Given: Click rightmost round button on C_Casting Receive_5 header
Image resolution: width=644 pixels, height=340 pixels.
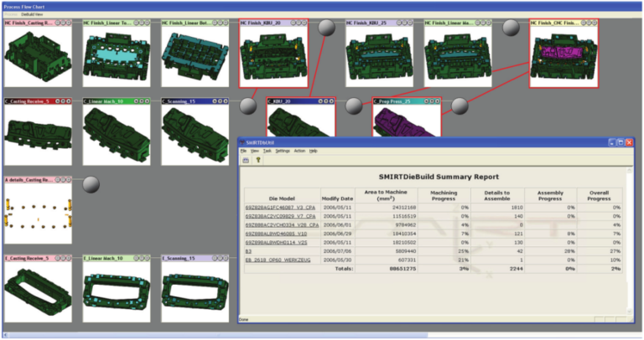Looking at the screenshot, I should (69, 100).
